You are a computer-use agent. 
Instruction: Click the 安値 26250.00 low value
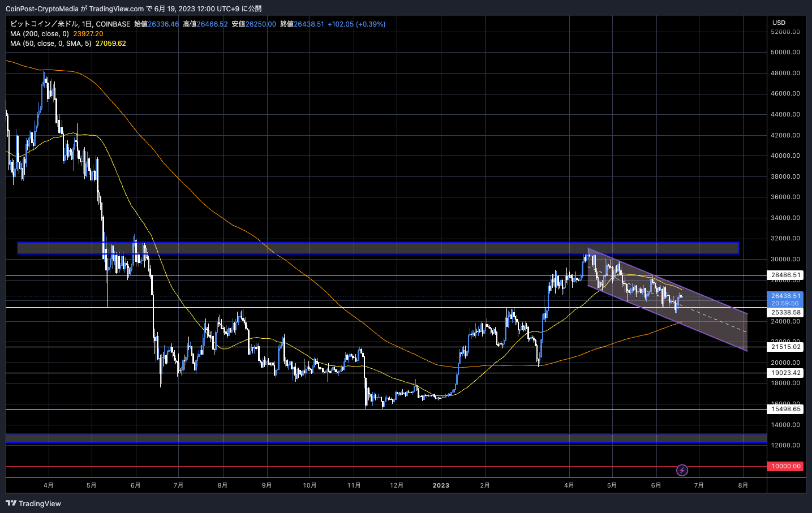click(254, 24)
